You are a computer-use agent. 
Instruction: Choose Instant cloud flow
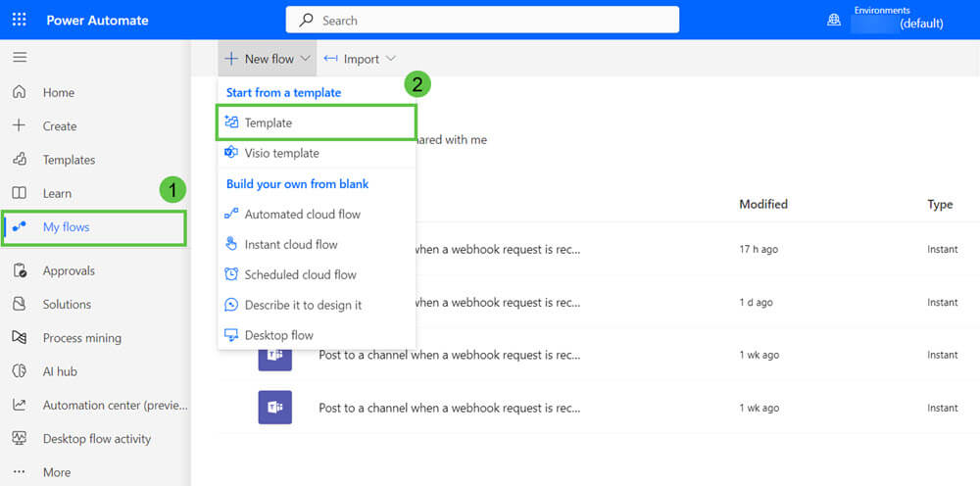317,244
